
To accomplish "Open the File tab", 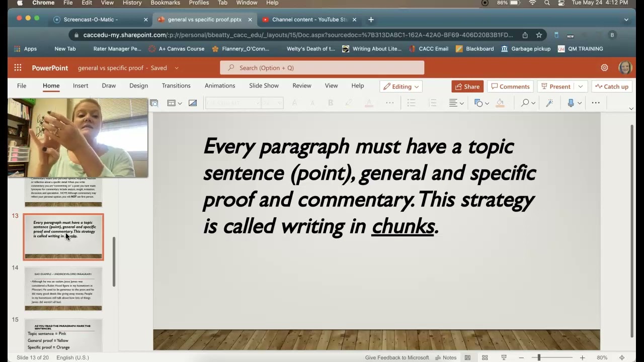I will point(22,85).
